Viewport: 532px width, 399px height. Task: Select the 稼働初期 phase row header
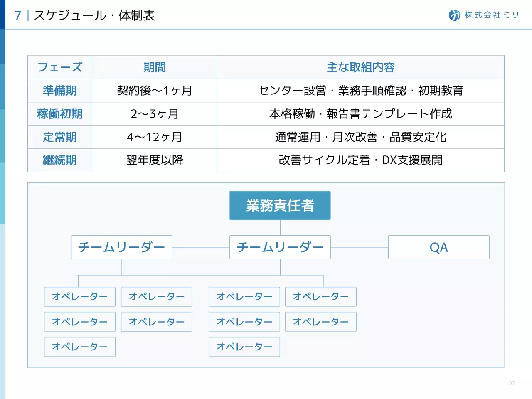[59, 114]
